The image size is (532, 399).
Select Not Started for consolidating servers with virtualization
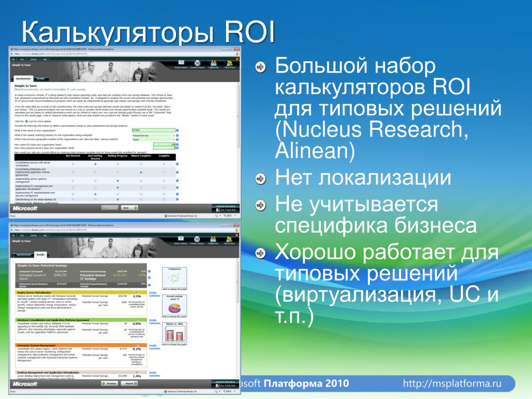click(x=73, y=164)
